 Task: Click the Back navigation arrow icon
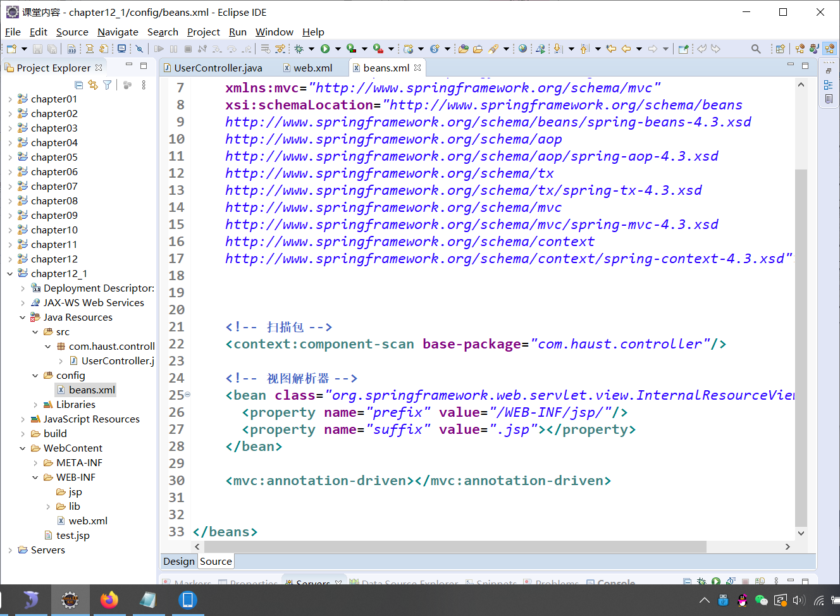pos(626,49)
